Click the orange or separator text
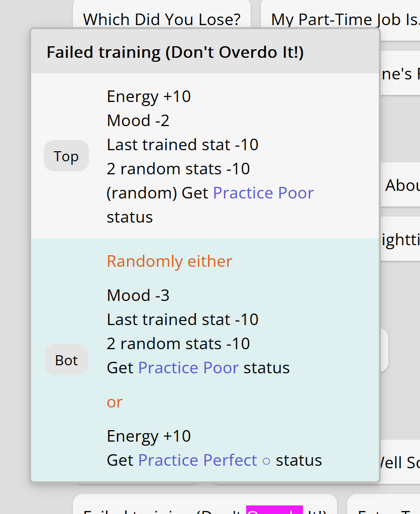This screenshot has height=514, width=420. click(x=115, y=402)
